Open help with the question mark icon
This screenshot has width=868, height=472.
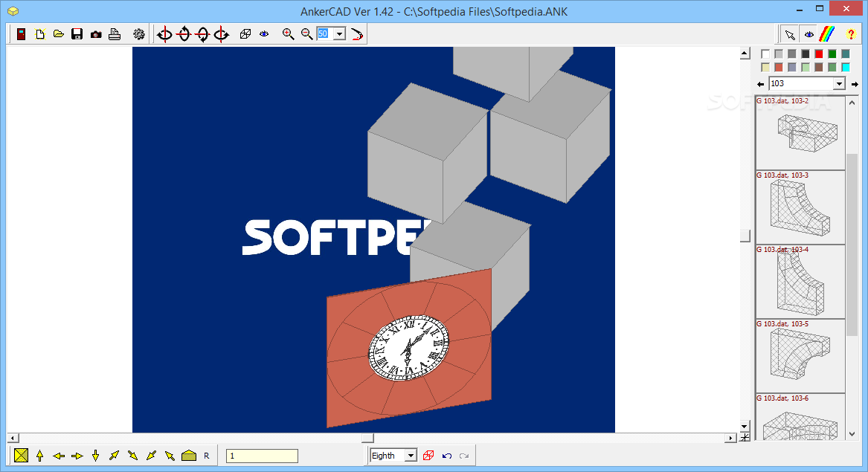851,34
